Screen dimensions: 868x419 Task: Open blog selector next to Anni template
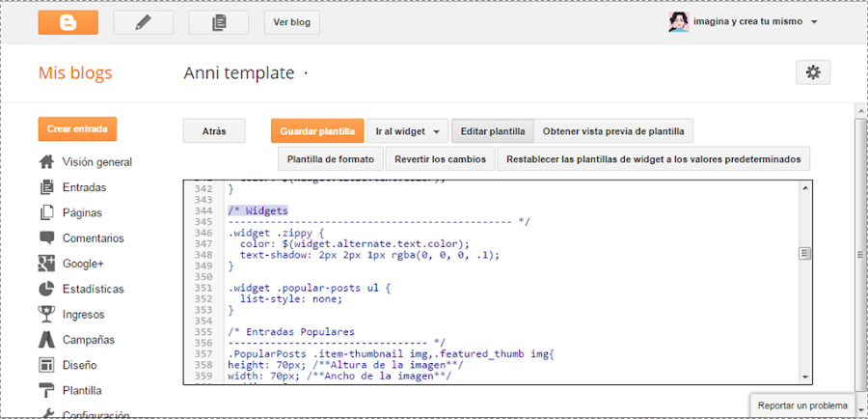point(306,73)
